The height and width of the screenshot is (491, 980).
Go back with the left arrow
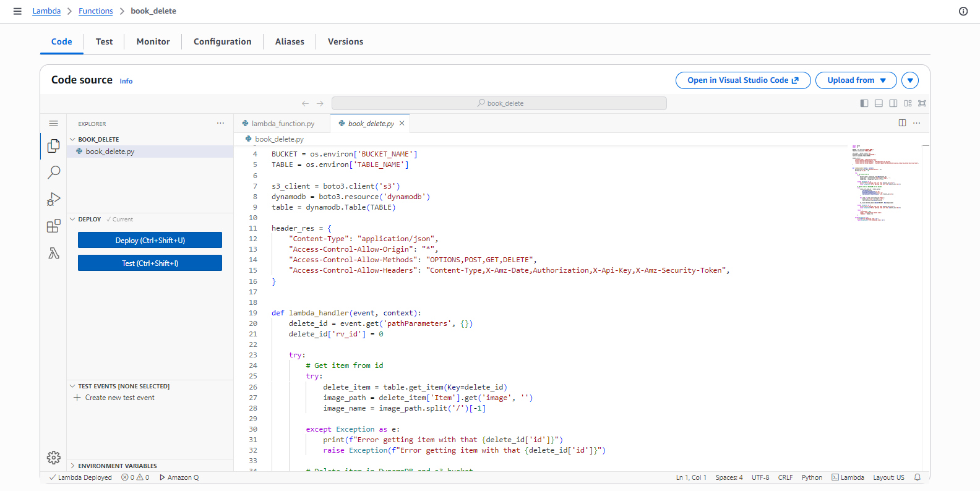tap(305, 103)
